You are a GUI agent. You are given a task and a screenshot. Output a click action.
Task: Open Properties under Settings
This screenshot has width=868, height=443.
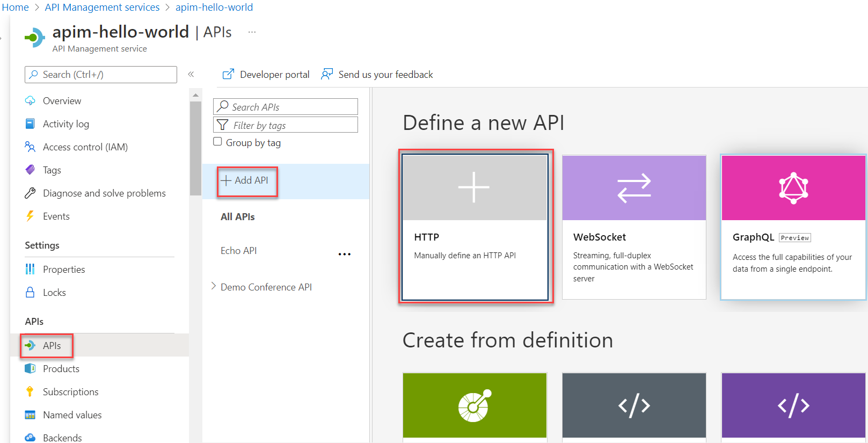[x=64, y=270]
